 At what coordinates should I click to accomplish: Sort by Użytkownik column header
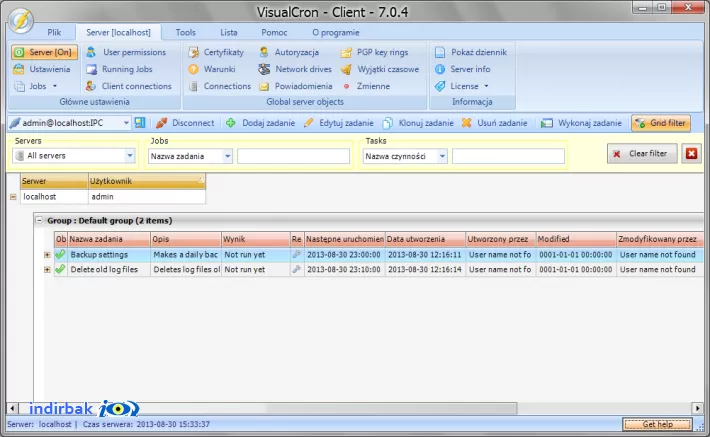(147, 181)
